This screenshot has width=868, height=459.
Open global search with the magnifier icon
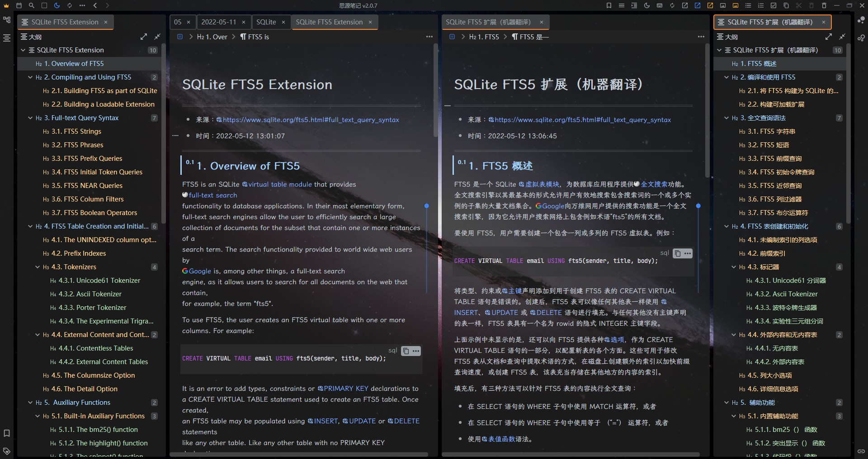[32, 5]
